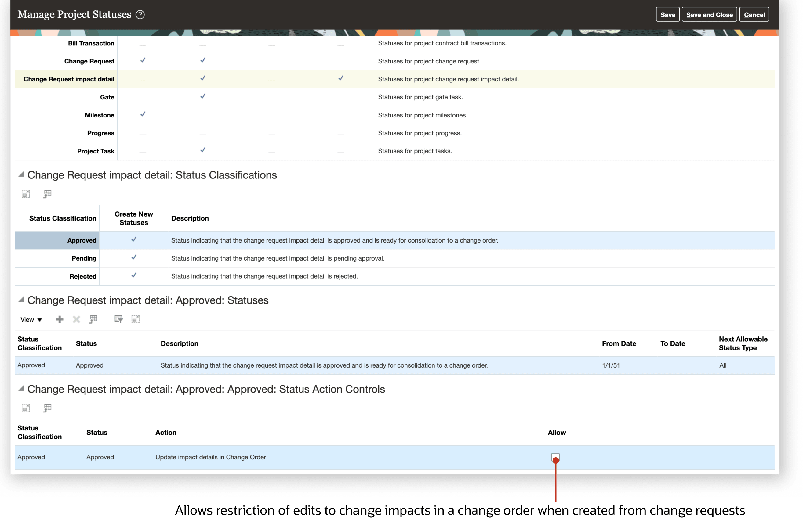Open the View menu
The width and height of the screenshot is (803, 532).
click(x=31, y=319)
